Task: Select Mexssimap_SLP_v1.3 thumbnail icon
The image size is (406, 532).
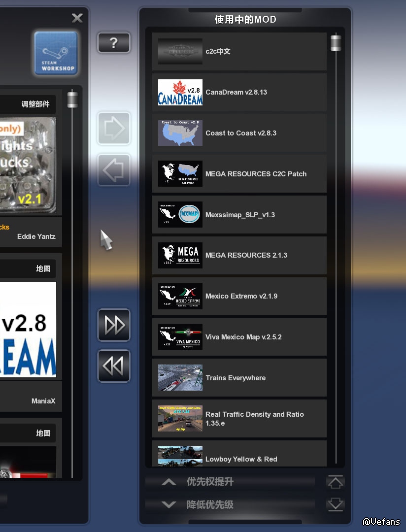Action: coord(180,215)
